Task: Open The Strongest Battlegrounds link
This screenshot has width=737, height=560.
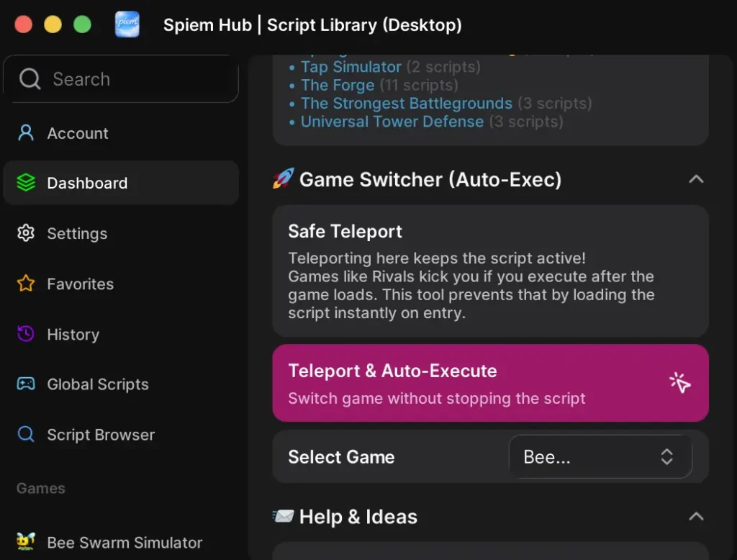Action: coord(407,103)
